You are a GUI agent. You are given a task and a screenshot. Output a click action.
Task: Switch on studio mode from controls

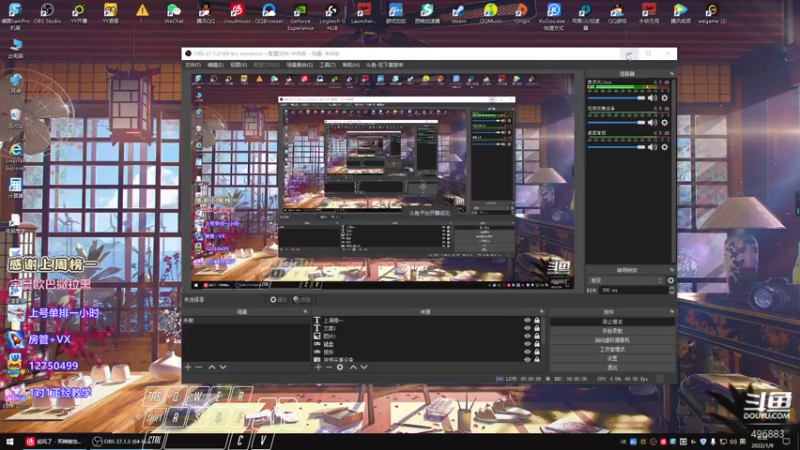(612, 349)
